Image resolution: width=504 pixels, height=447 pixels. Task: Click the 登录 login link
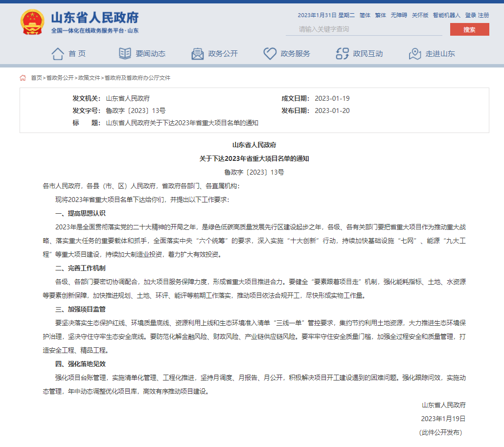pyautogui.click(x=471, y=15)
